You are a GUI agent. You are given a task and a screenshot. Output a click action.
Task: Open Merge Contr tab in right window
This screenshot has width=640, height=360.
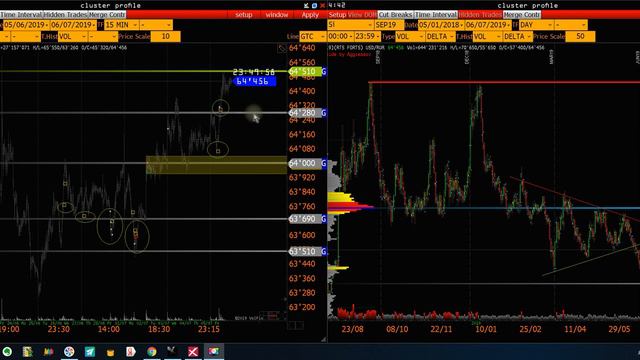522,15
